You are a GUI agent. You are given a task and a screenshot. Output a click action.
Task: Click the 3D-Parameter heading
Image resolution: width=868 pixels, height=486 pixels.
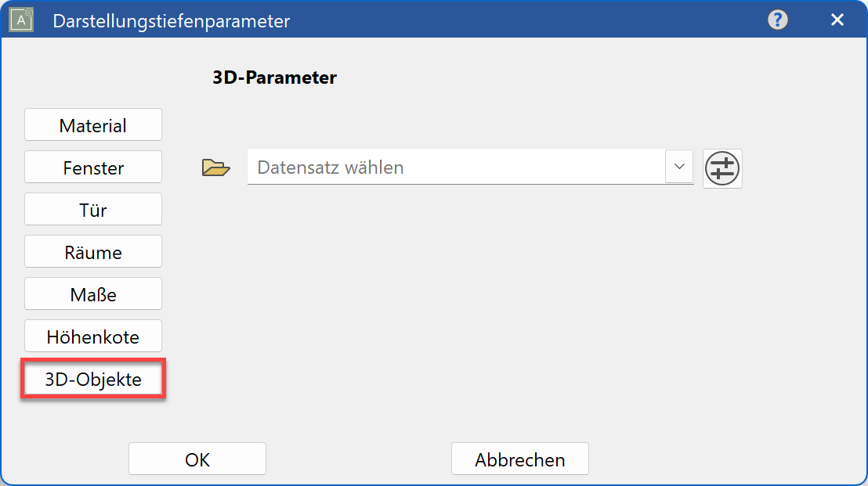(x=275, y=77)
